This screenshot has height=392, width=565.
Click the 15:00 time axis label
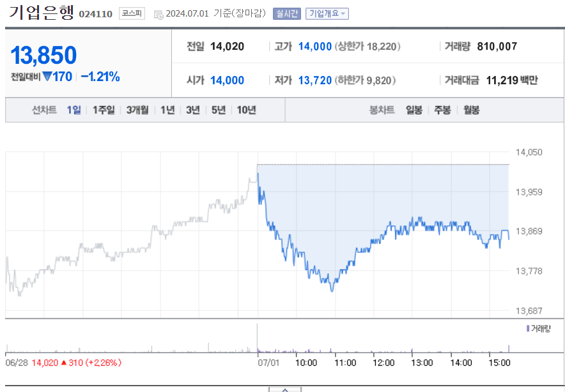tap(499, 363)
